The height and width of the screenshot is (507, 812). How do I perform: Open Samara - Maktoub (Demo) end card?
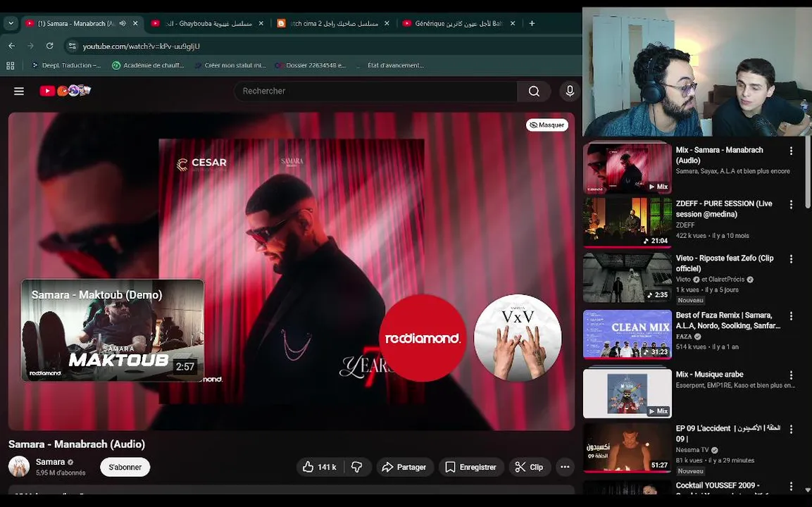[113, 330]
